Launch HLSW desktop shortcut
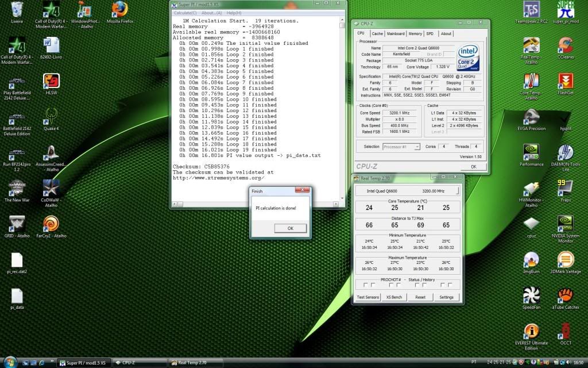The height and width of the screenshot is (368, 588). 51,82
